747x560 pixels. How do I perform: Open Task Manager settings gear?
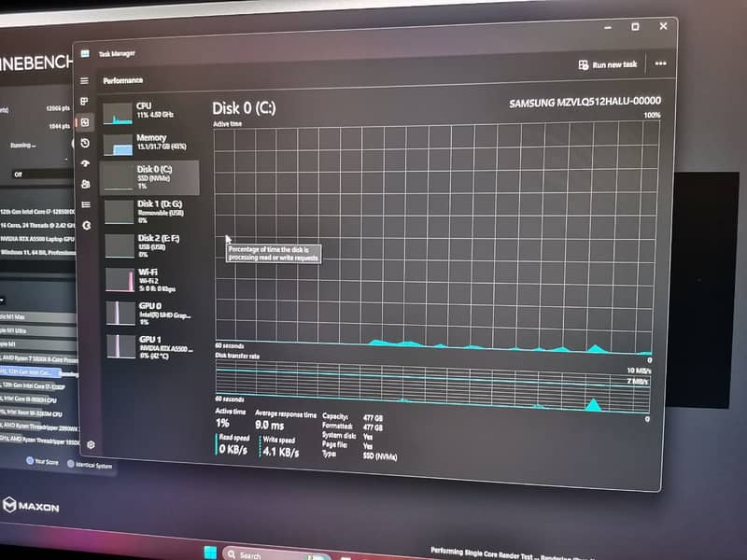pyautogui.click(x=91, y=444)
